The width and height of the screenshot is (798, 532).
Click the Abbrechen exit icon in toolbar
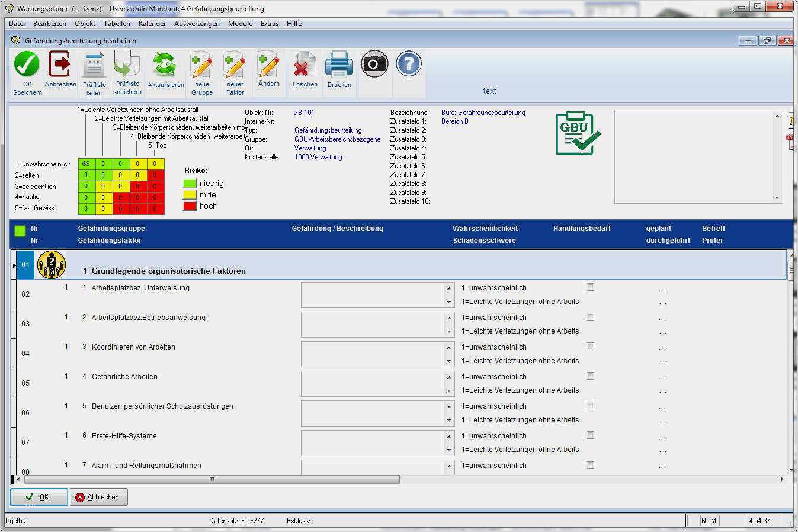click(x=60, y=64)
